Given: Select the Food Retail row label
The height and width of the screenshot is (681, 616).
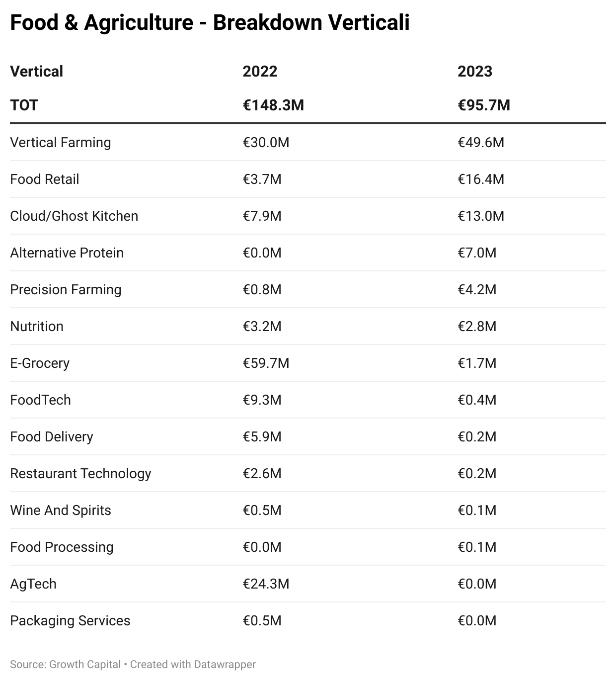Looking at the screenshot, I should point(45,179).
